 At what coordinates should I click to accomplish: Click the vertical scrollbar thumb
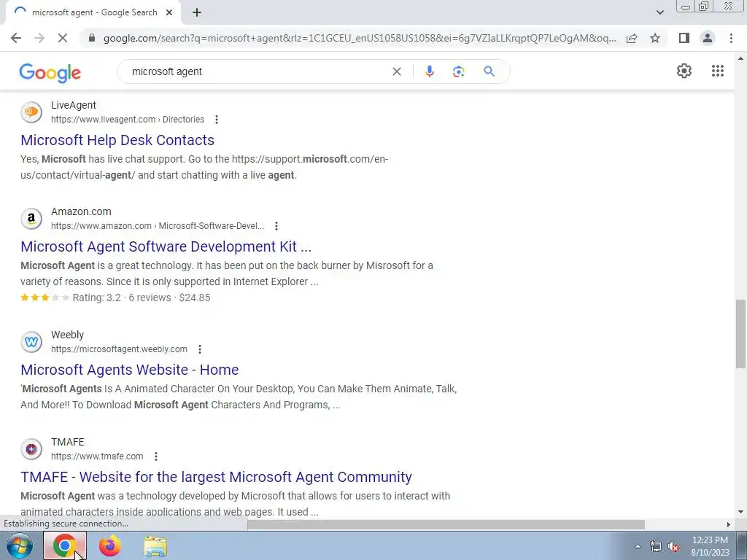point(740,333)
